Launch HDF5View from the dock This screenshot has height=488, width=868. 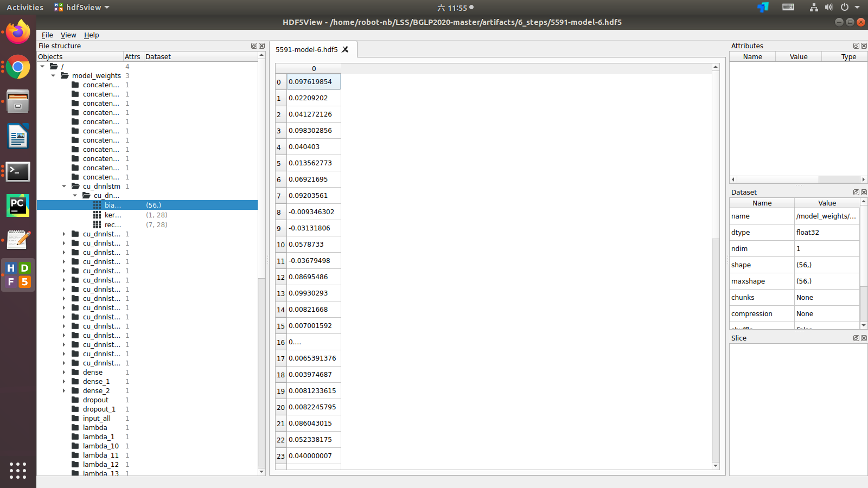18,274
